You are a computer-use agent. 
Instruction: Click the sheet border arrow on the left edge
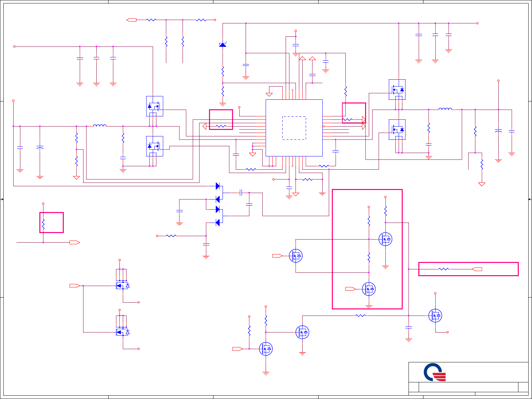tap(2, 199)
